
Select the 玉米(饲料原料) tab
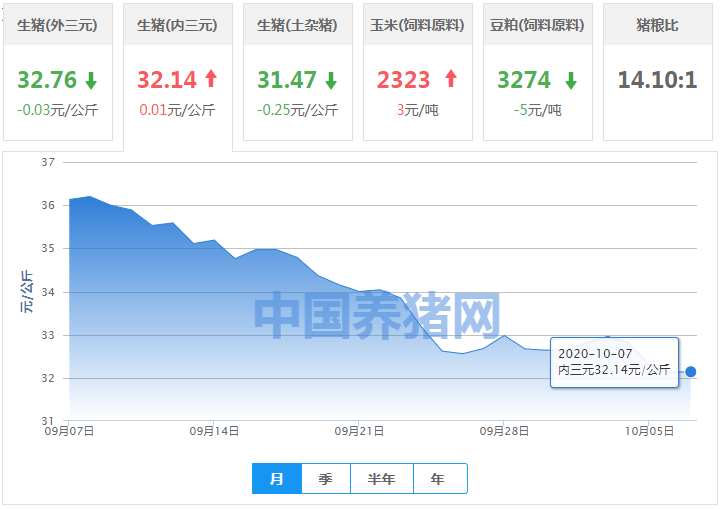tap(418, 25)
